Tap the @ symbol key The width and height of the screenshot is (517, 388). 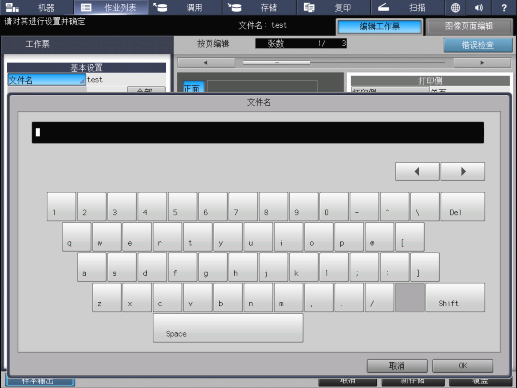[x=379, y=237]
